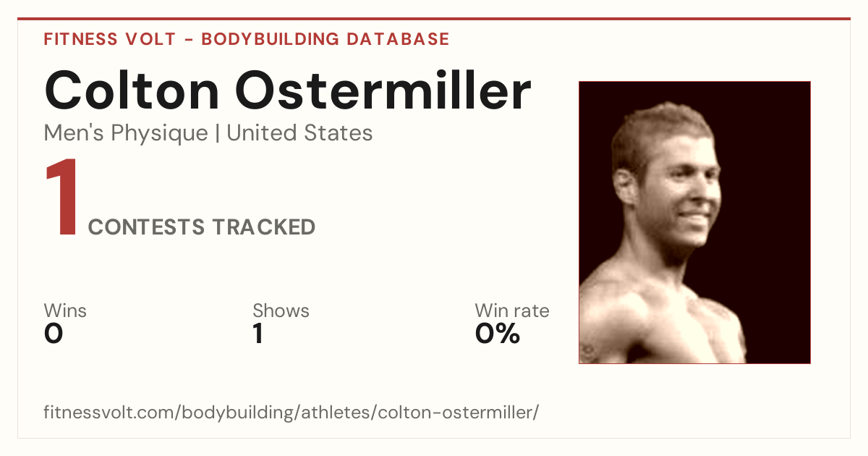The width and height of the screenshot is (868, 456).
Task: Click the red line atop the card
Action: coord(434,19)
